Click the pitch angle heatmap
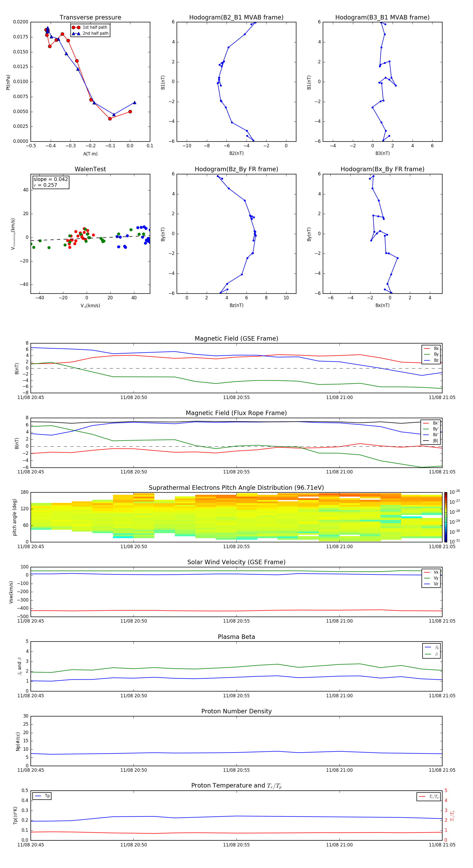 tap(236, 517)
